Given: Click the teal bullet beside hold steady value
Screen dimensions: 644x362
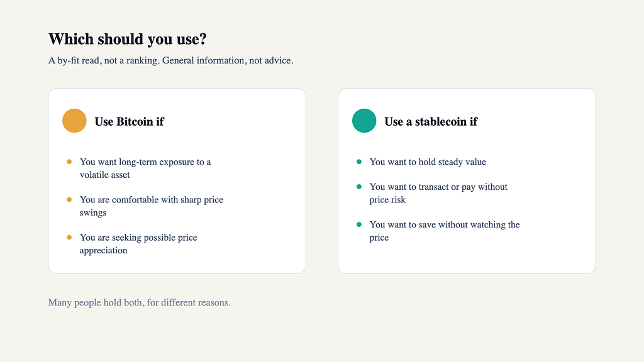Looking at the screenshot, I should pyautogui.click(x=359, y=162).
